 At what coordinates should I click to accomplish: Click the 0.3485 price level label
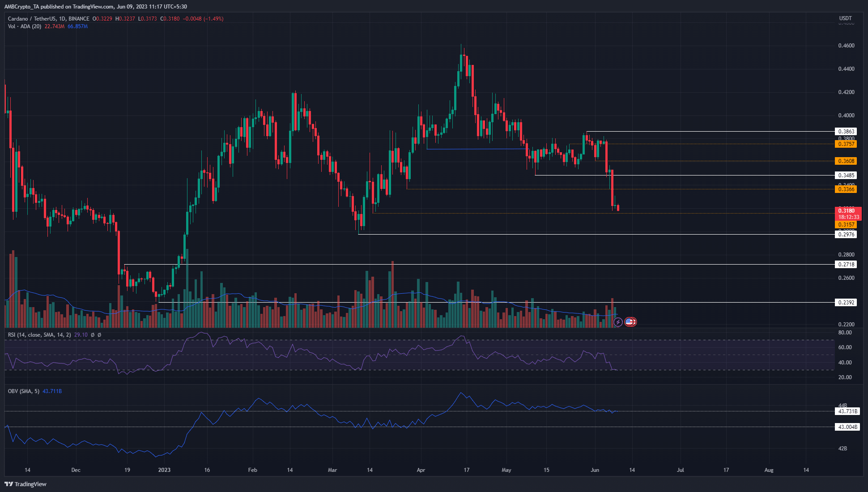click(x=846, y=175)
